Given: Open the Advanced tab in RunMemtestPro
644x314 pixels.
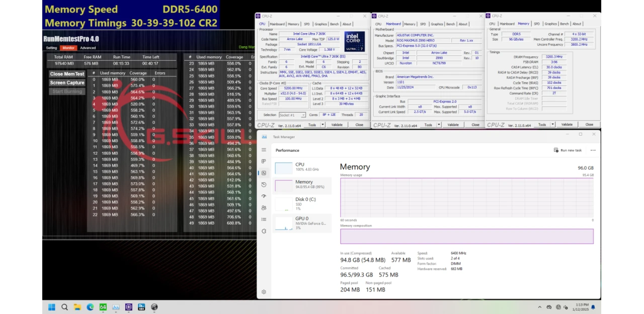Looking at the screenshot, I should [88, 48].
